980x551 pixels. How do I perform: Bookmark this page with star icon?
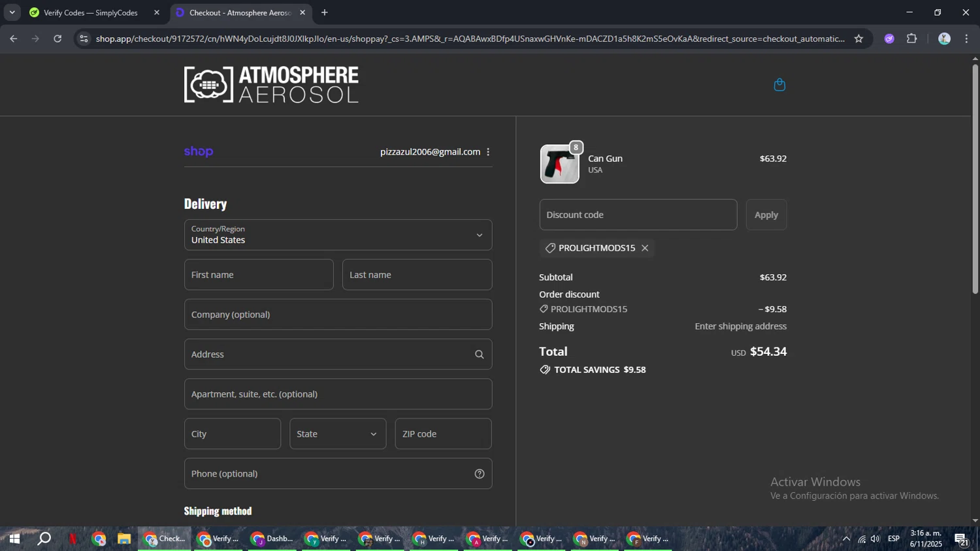858,39
